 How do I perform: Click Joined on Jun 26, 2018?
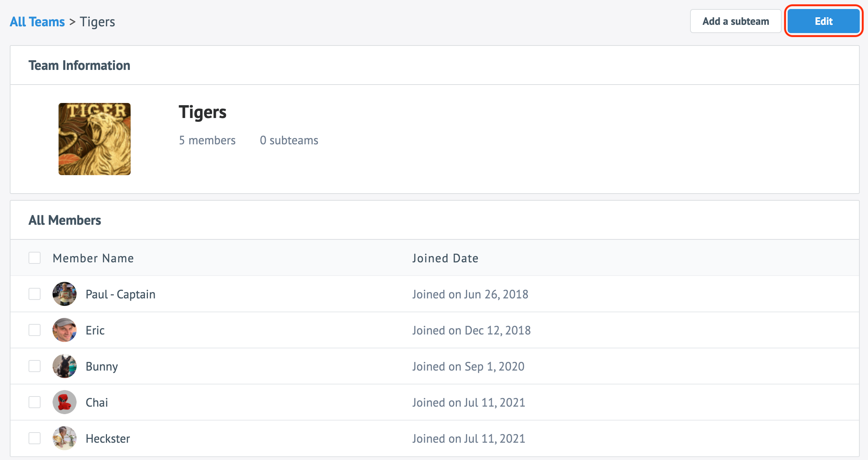click(x=470, y=294)
